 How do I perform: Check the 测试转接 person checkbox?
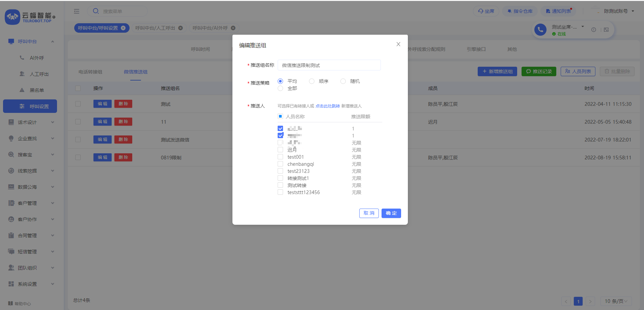tap(280, 185)
